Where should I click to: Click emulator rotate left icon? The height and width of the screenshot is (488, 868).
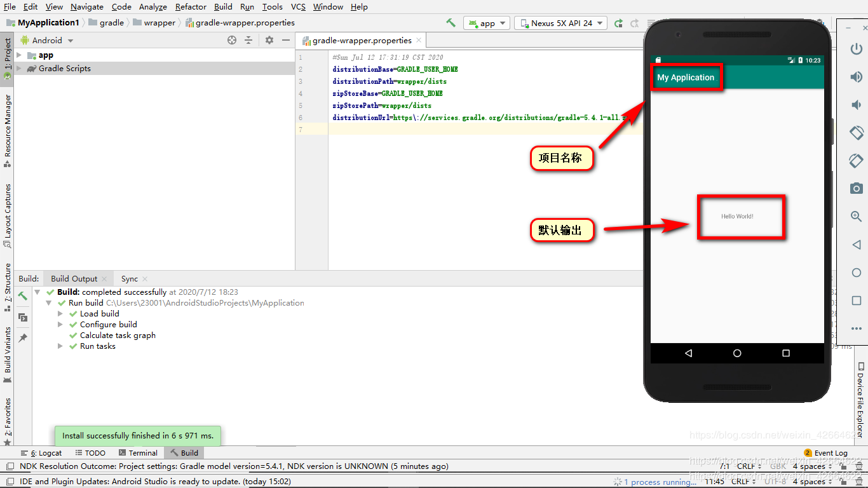(857, 132)
